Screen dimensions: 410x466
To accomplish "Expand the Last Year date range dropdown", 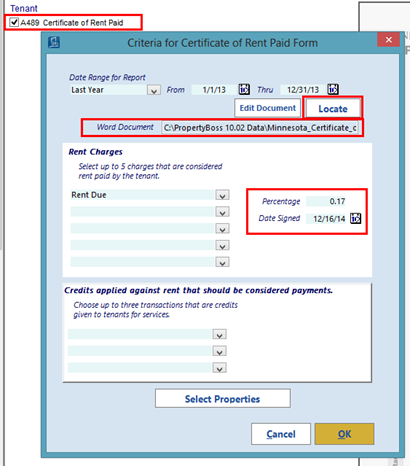I will tap(154, 90).
